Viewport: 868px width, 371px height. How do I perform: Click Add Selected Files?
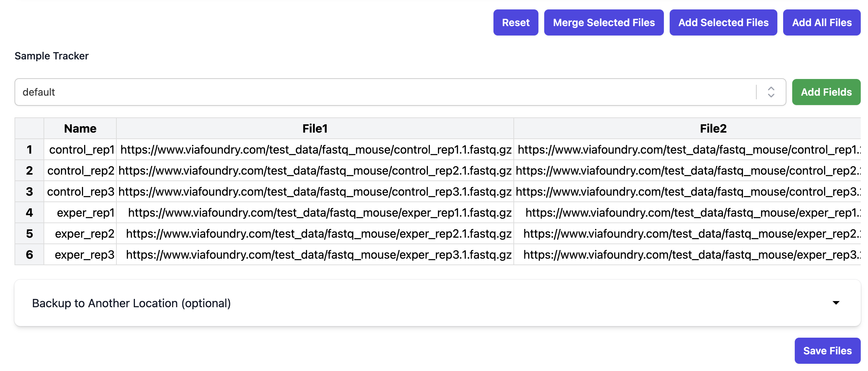pos(723,22)
